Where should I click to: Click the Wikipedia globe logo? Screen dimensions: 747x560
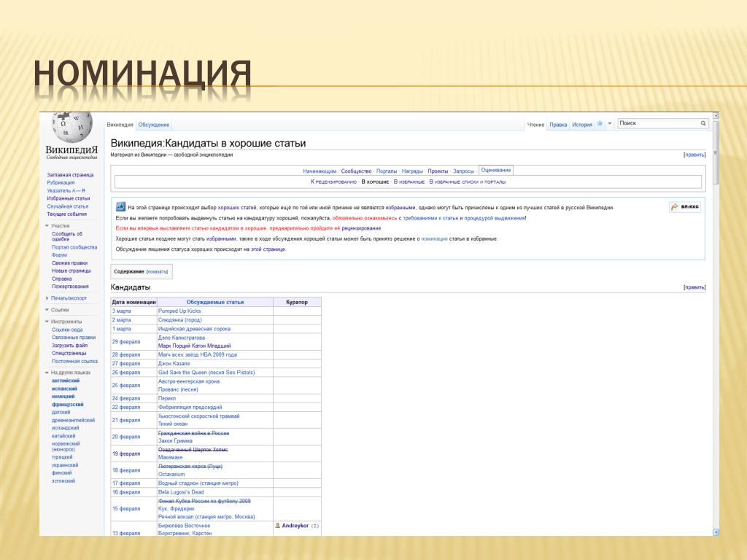pyautogui.click(x=71, y=127)
